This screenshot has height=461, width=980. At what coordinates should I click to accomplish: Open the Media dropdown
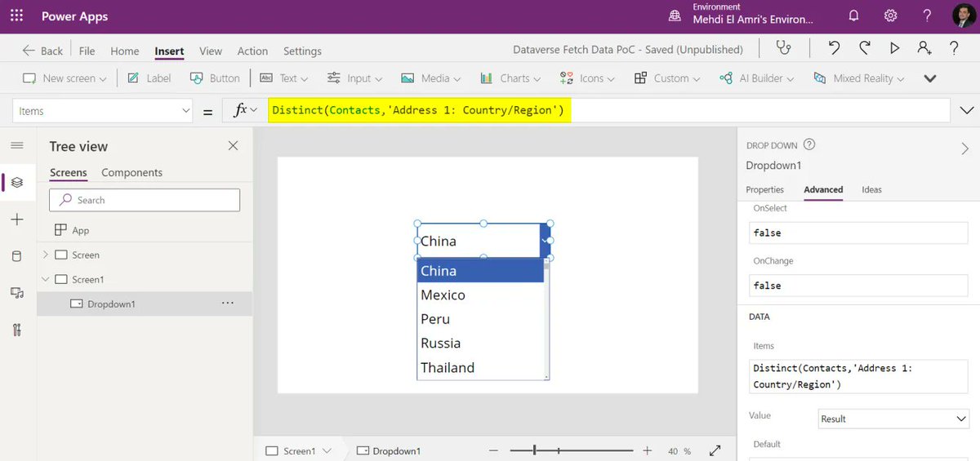pos(430,78)
